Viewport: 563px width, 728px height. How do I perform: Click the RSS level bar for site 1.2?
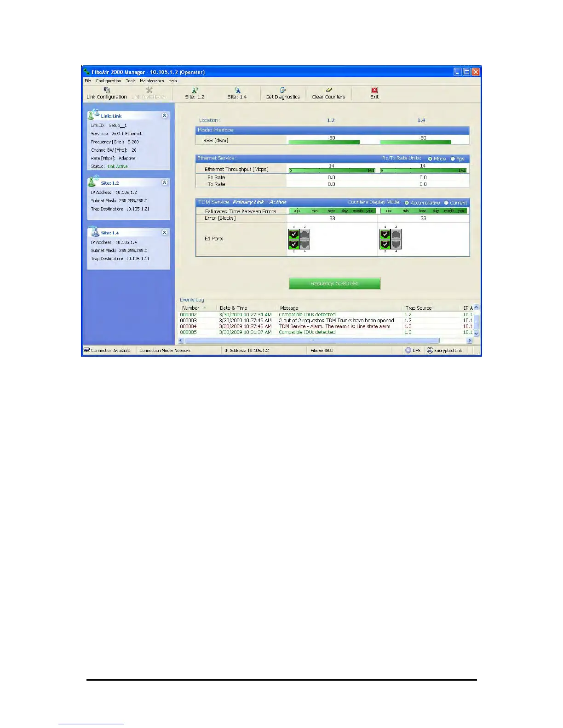click(324, 142)
